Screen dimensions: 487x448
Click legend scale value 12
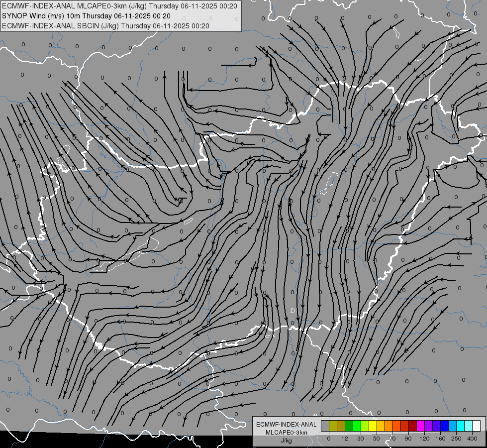[x=345, y=439]
